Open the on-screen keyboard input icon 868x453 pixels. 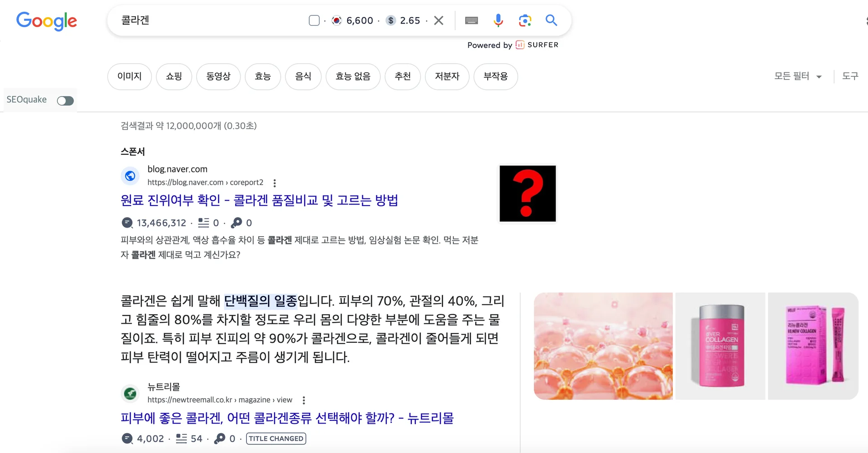(471, 20)
